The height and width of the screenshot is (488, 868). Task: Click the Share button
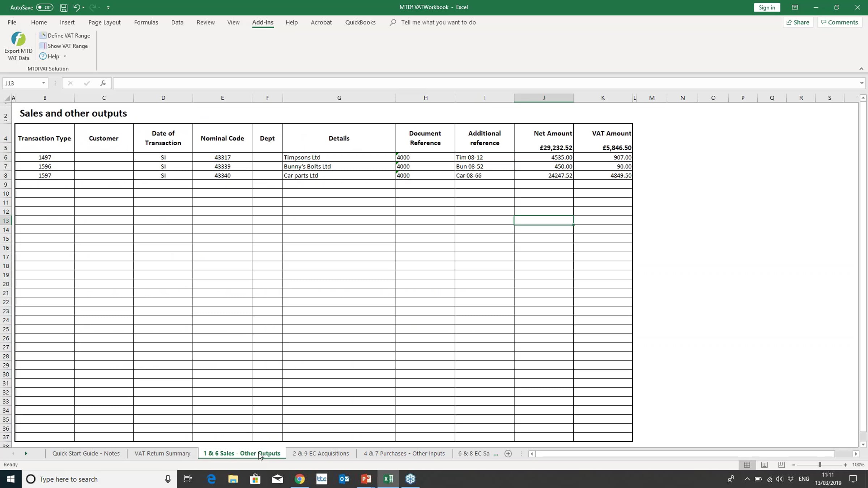798,22
